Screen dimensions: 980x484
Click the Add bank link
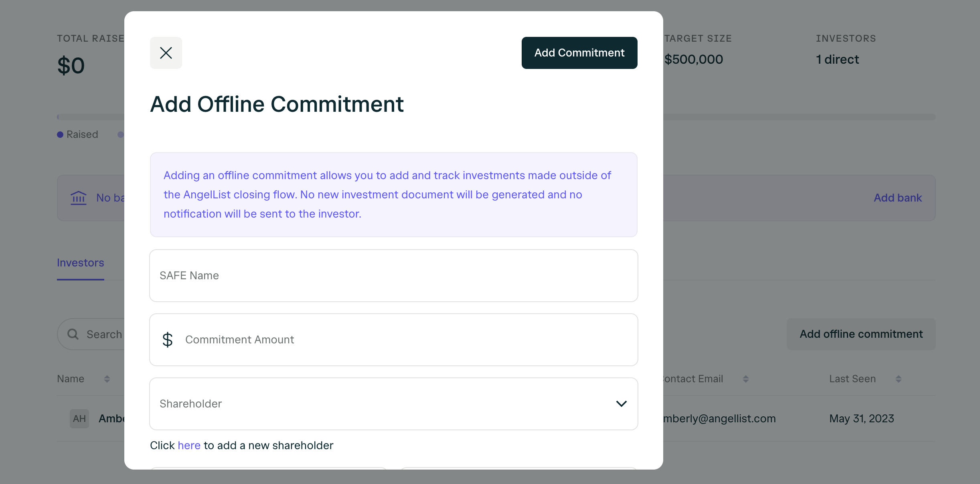(x=898, y=198)
